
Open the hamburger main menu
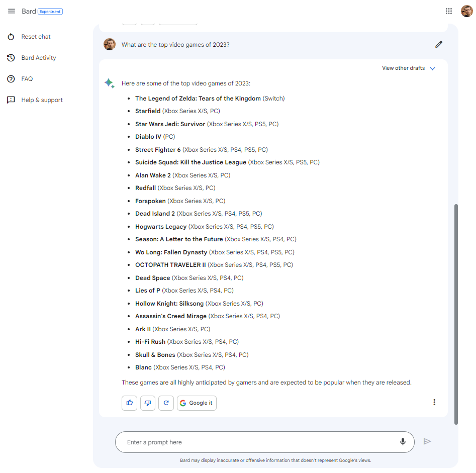pyautogui.click(x=12, y=11)
